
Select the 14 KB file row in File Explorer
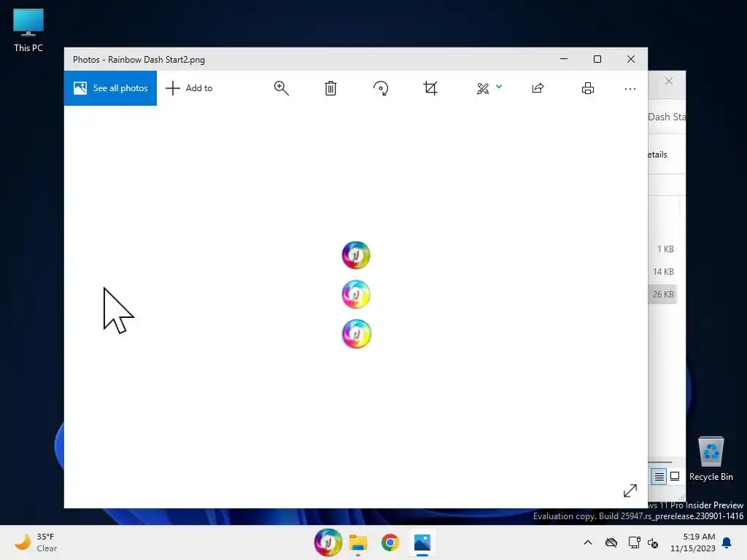662,271
